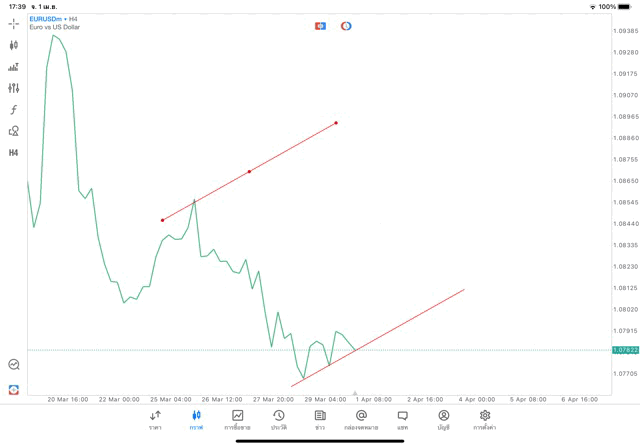Go to the ข่าว (News) tab
This screenshot has width=640, height=447.
320,420
